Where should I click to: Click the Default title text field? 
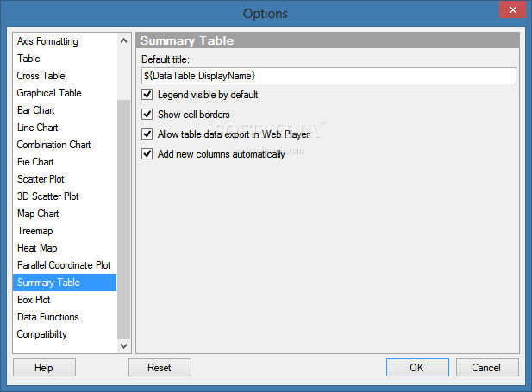point(329,76)
